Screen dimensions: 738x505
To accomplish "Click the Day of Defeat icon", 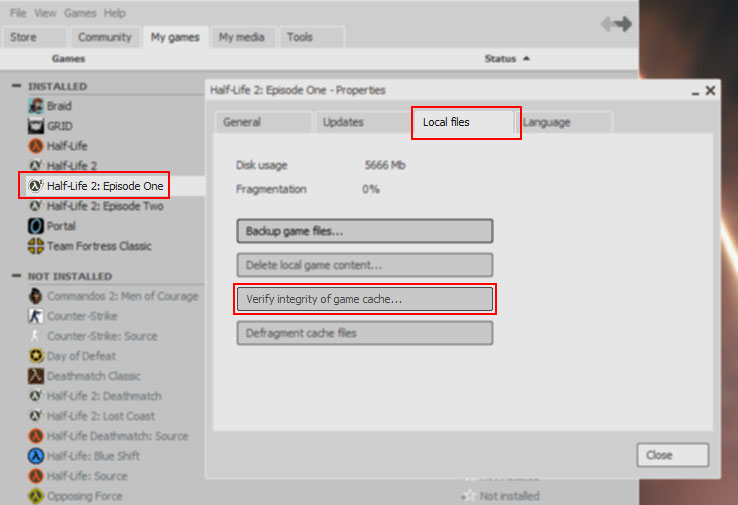I will coord(36,356).
